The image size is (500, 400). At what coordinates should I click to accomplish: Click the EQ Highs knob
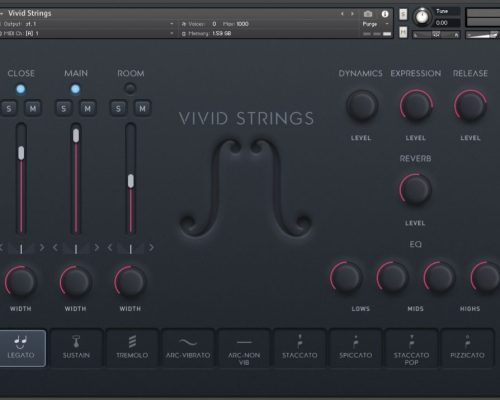point(486,277)
